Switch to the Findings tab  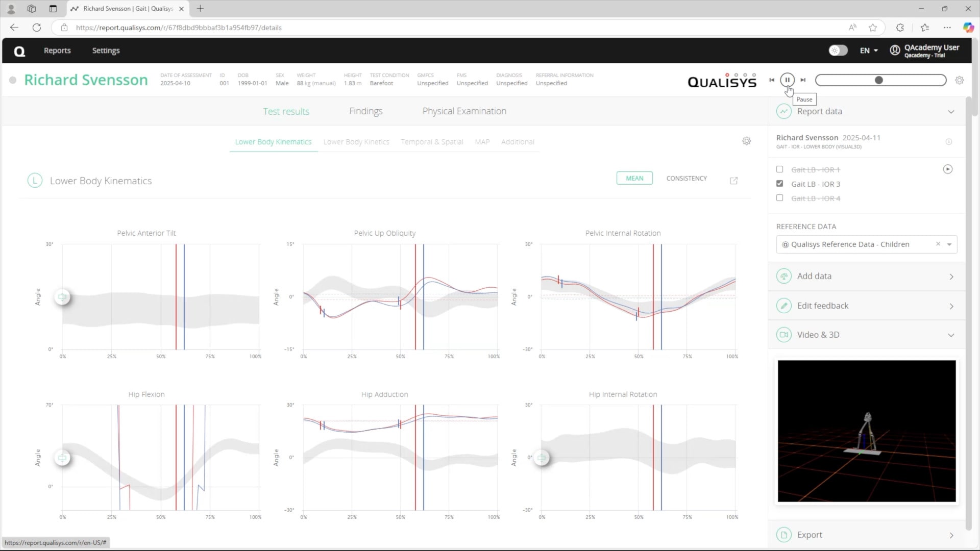[x=365, y=111]
